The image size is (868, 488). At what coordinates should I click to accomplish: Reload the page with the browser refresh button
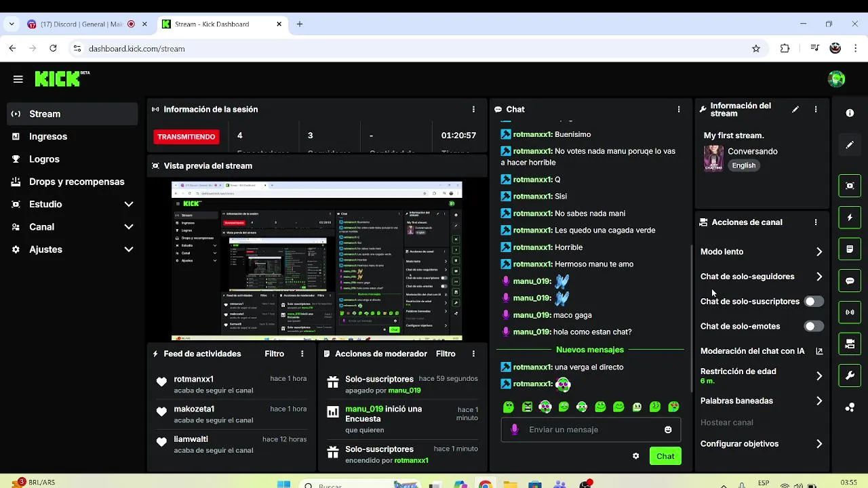[x=53, y=49]
